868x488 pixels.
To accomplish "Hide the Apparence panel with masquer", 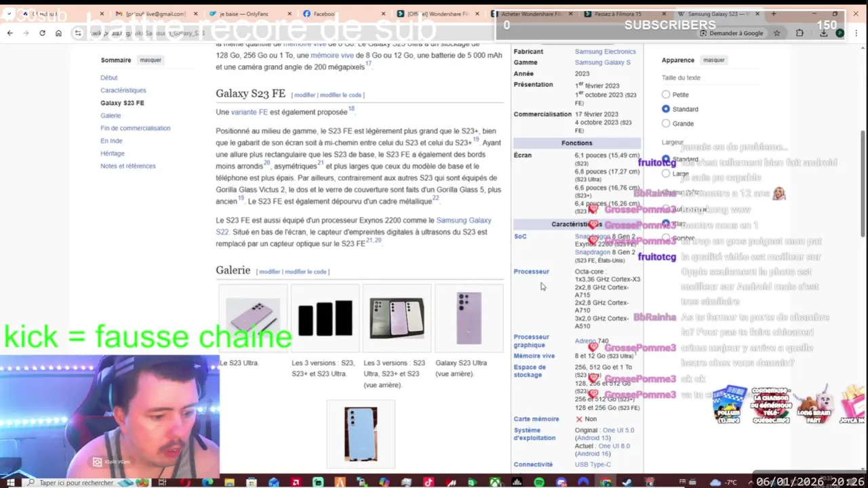I will pyautogui.click(x=714, y=60).
